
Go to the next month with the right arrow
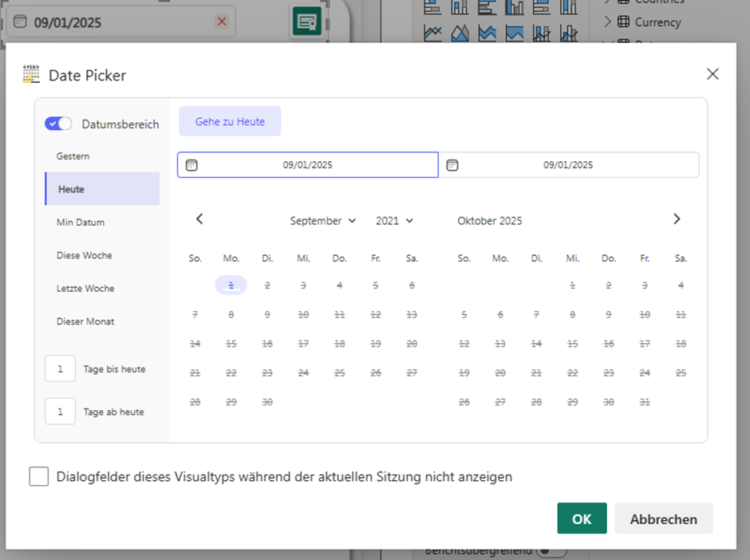[677, 219]
